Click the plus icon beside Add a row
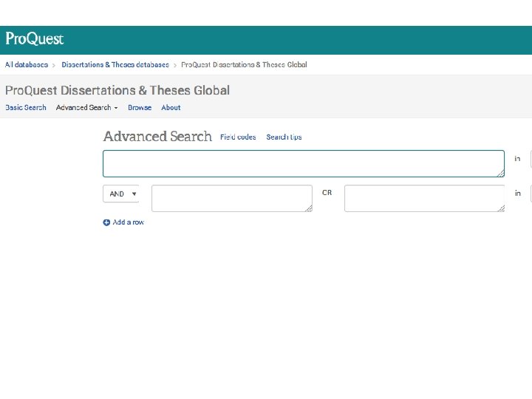The image size is (532, 399). 106,222
